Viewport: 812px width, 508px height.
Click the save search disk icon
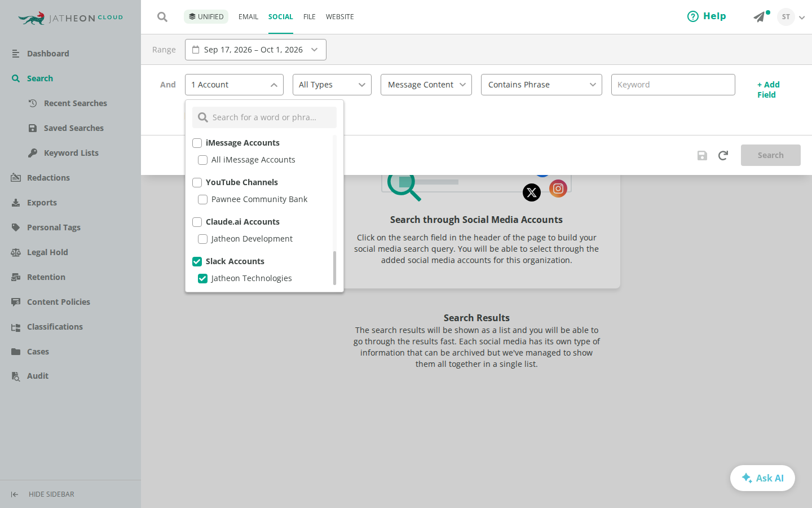(702, 155)
